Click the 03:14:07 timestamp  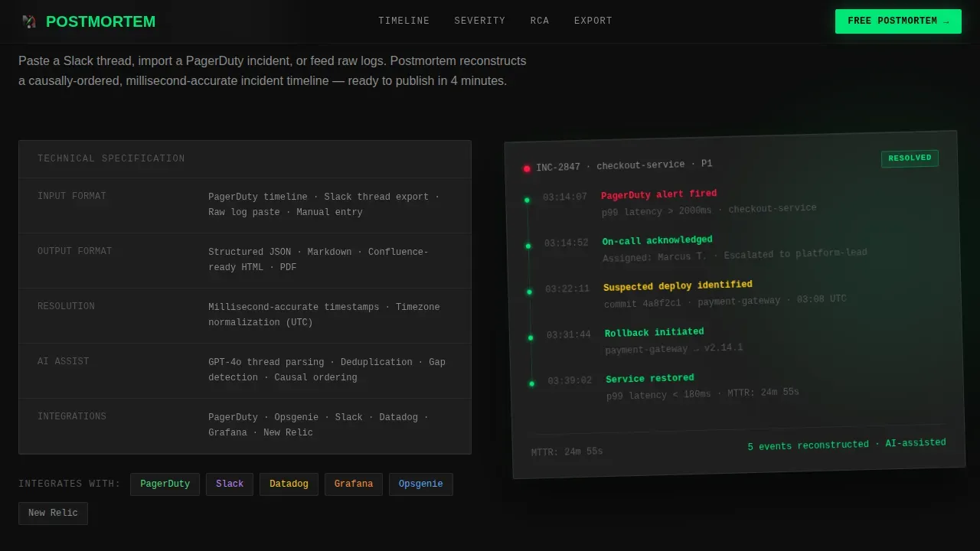click(565, 197)
